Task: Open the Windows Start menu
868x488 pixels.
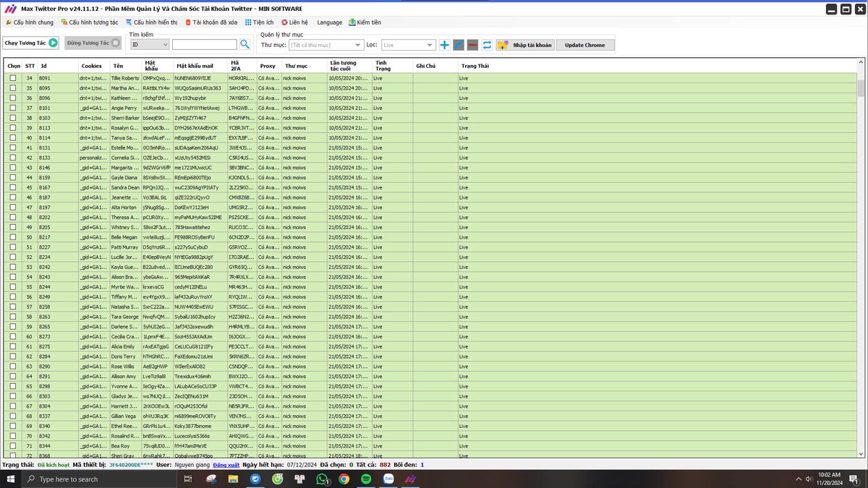Action: click(10, 479)
